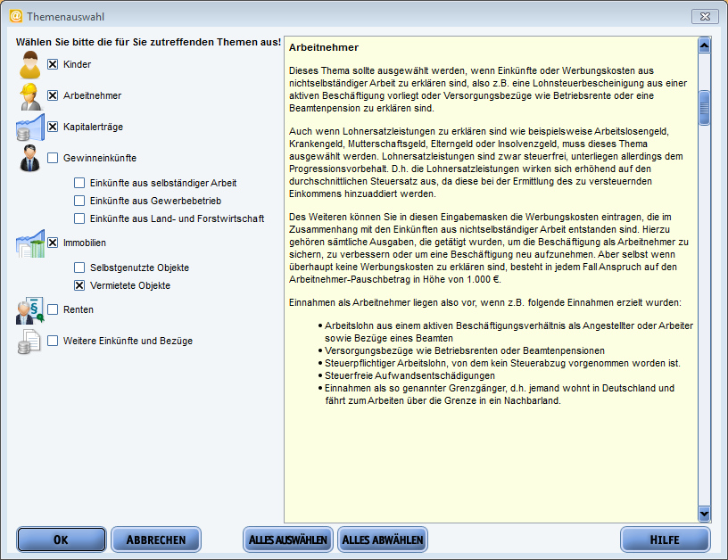728x560 pixels.
Task: Click the Immobilien buildings icon
Action: 29,243
